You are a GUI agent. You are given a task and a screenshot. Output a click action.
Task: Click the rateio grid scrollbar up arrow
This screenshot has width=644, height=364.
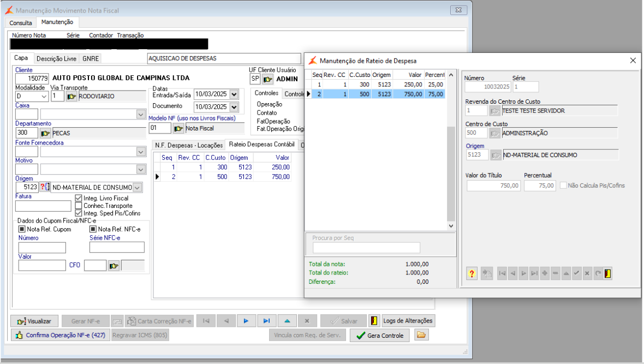point(451,75)
